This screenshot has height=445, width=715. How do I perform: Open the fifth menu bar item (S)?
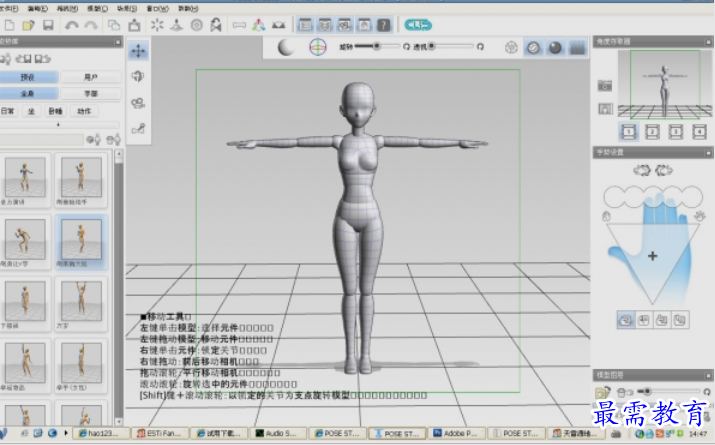pos(127,9)
